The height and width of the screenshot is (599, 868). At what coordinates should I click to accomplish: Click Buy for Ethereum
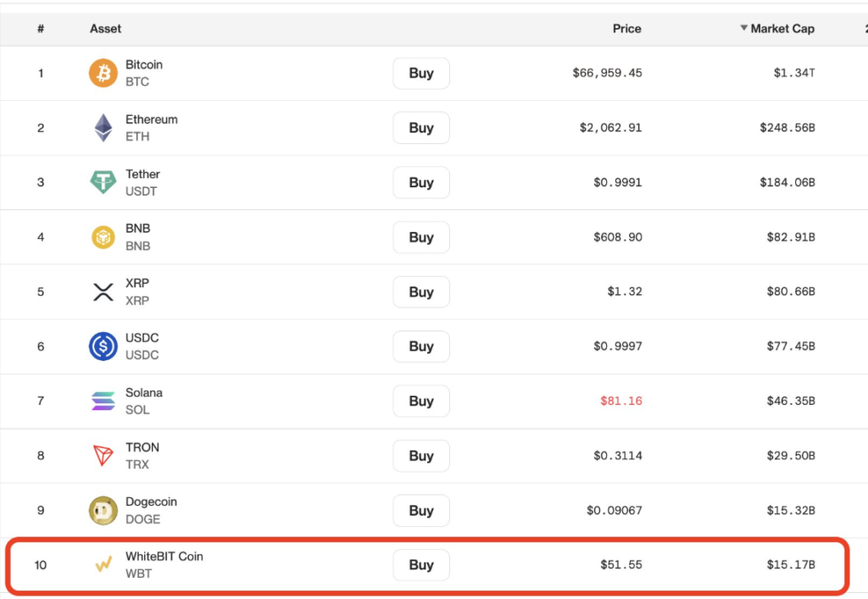[420, 127]
